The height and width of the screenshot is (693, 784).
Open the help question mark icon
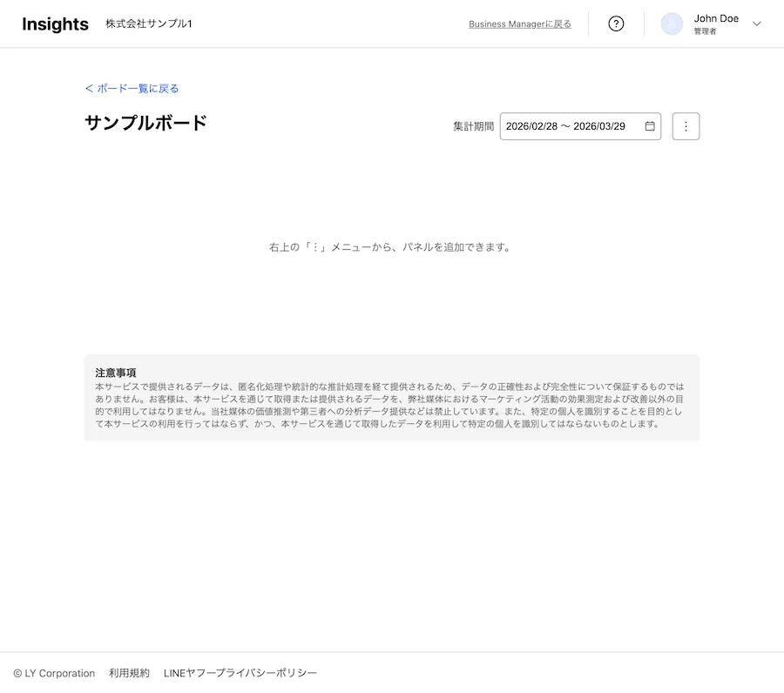click(616, 24)
